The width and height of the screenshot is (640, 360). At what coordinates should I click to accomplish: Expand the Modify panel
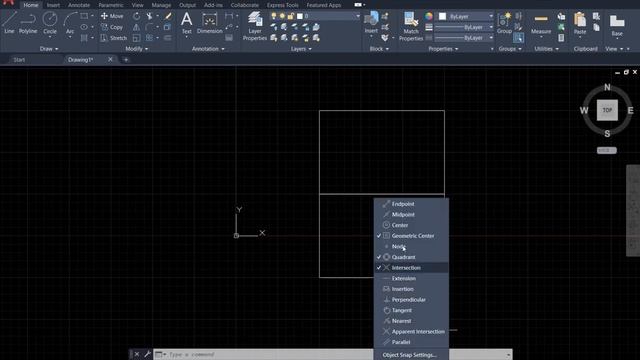137,49
